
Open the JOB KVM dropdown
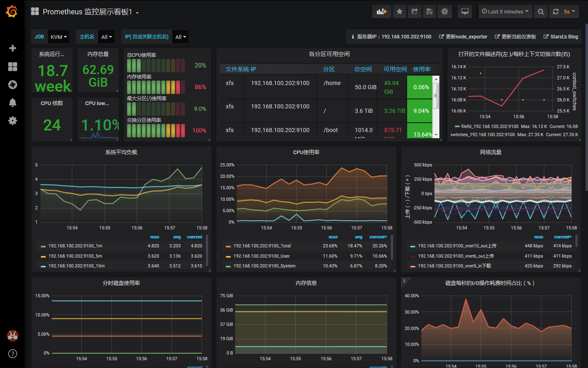tap(58, 37)
